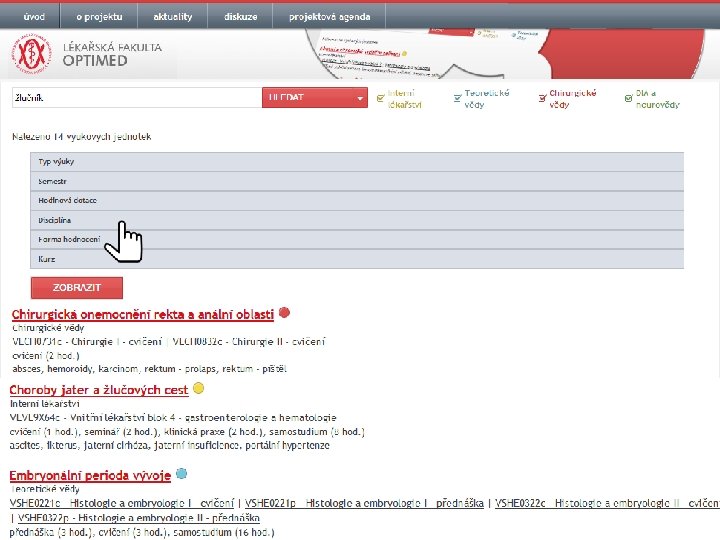Click the cvičení (2 hod.) text
Image resolution: width=720 pixels, height=540 pixels.
(x=46, y=355)
